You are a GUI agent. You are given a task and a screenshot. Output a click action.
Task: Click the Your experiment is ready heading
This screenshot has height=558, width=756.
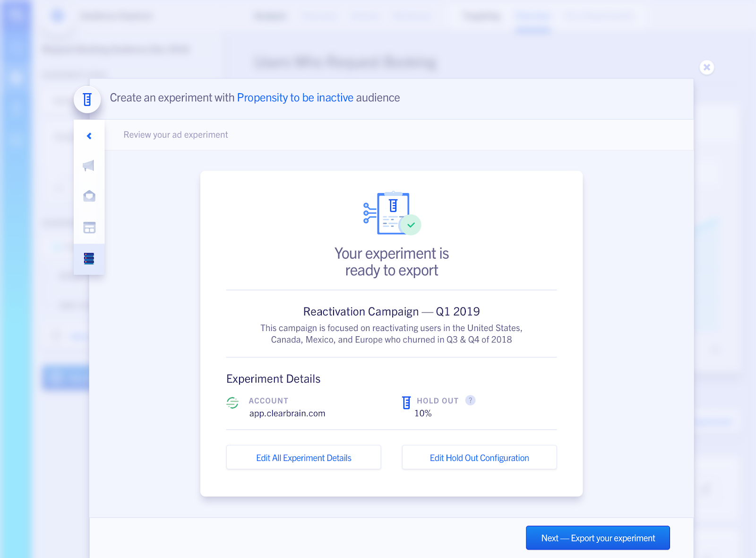pyautogui.click(x=392, y=262)
